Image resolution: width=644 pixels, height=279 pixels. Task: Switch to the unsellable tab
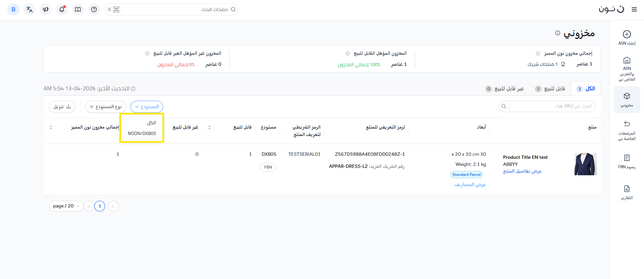[505, 89]
